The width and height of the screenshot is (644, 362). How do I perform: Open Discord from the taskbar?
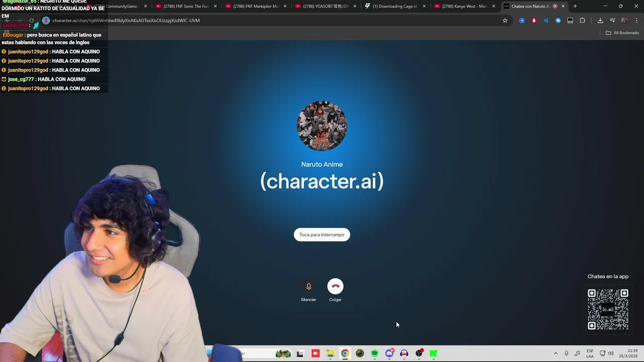point(389,353)
